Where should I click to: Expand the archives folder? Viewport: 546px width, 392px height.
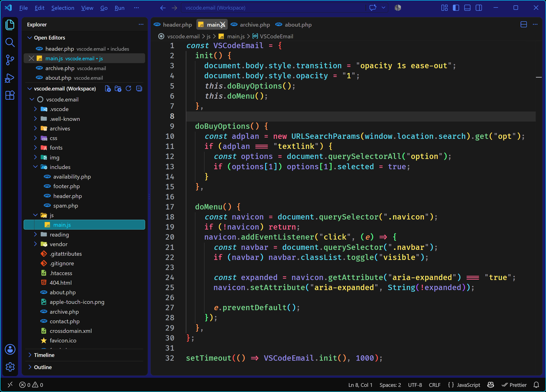click(x=35, y=128)
